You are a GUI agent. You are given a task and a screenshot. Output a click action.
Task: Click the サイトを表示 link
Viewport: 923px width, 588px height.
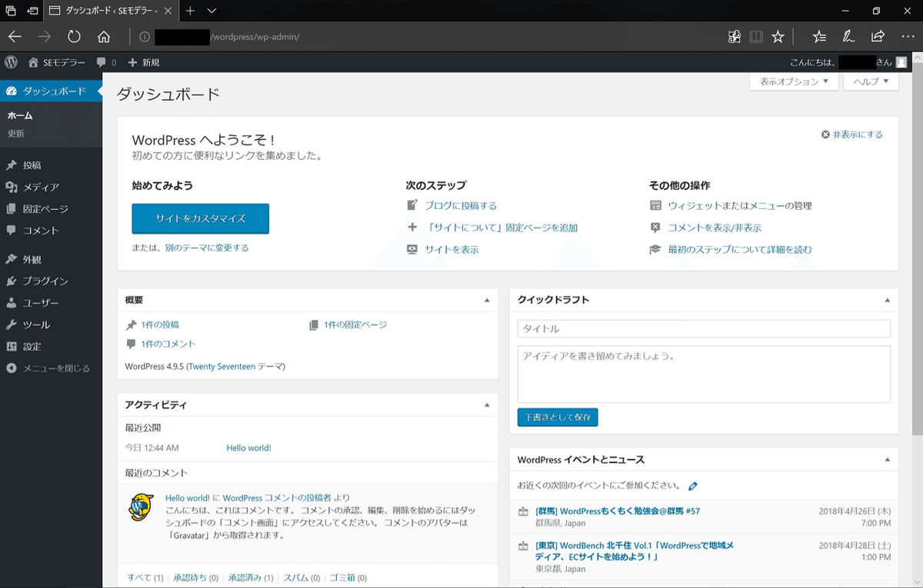452,250
